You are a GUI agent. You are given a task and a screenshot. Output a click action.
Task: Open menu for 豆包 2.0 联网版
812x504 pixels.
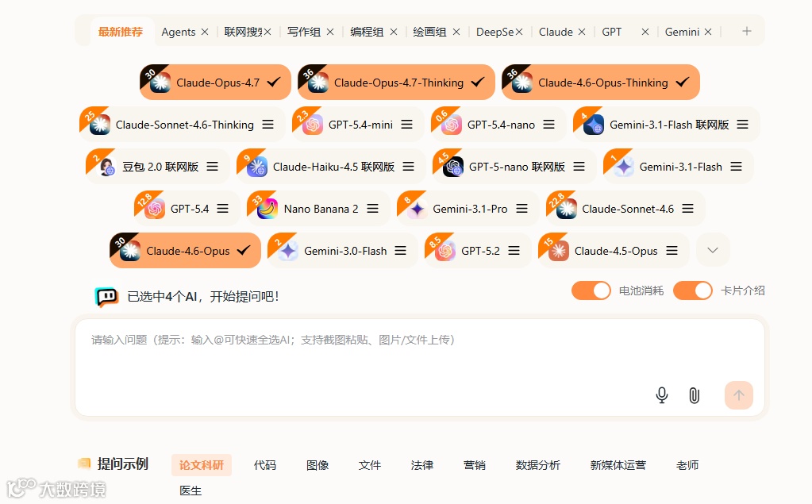point(212,166)
